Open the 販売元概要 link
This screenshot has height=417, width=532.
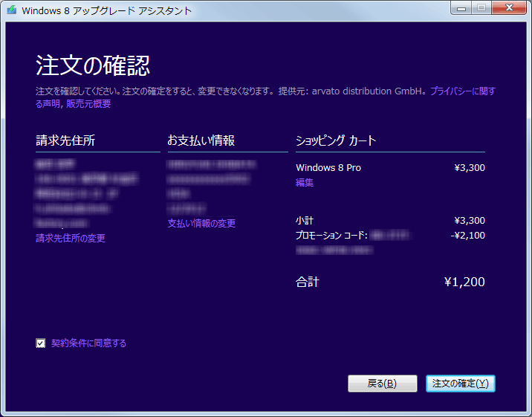[88, 103]
